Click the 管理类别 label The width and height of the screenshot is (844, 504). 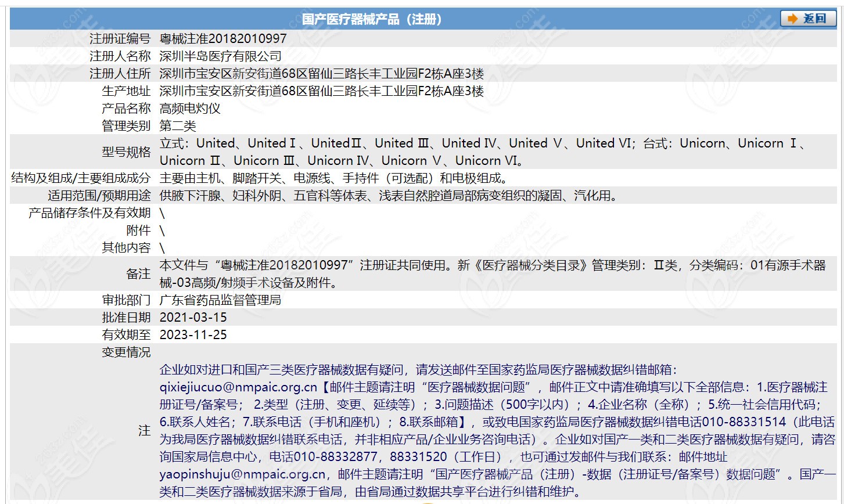[x=126, y=125]
